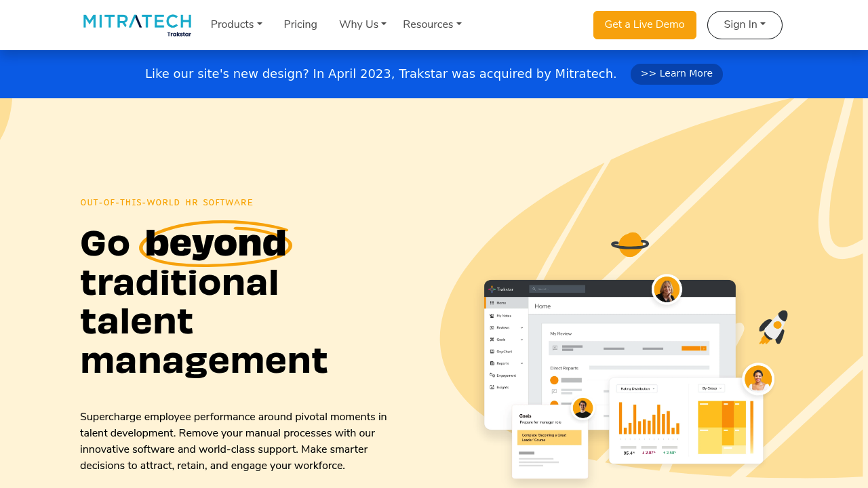Click the Mitratech Trakstar logo
868x488 pixels.
tap(137, 24)
